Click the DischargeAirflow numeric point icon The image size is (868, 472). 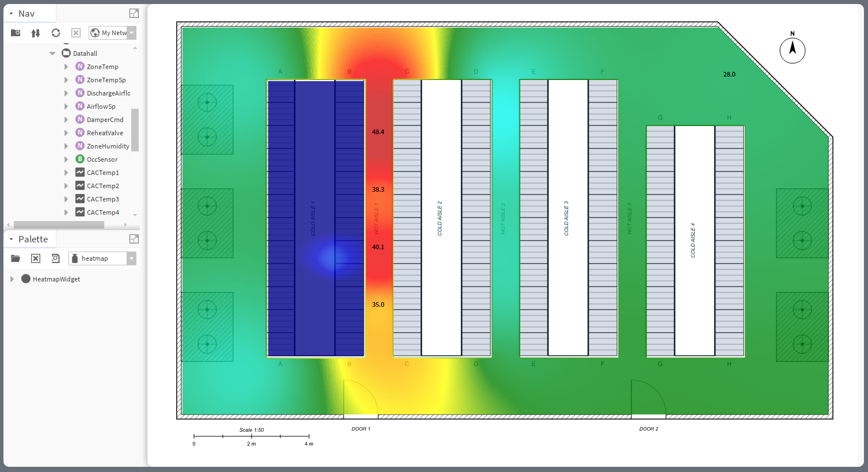coord(80,93)
